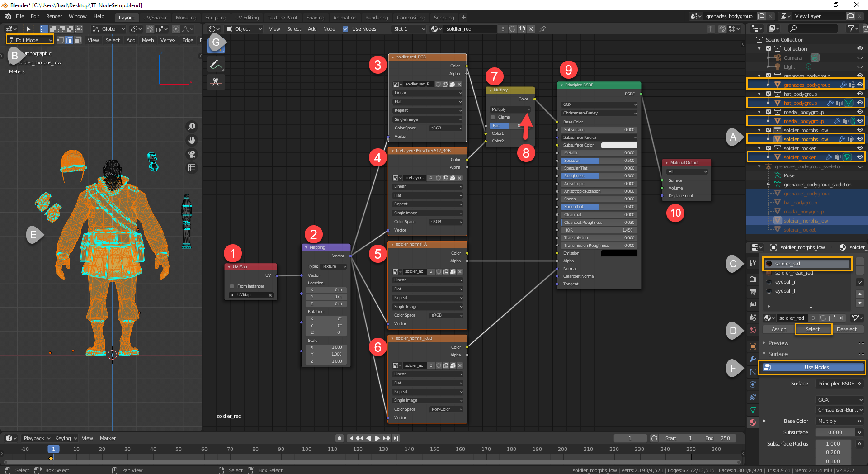The width and height of the screenshot is (868, 474).
Task: Open the Object properties tab
Action: click(x=753, y=346)
